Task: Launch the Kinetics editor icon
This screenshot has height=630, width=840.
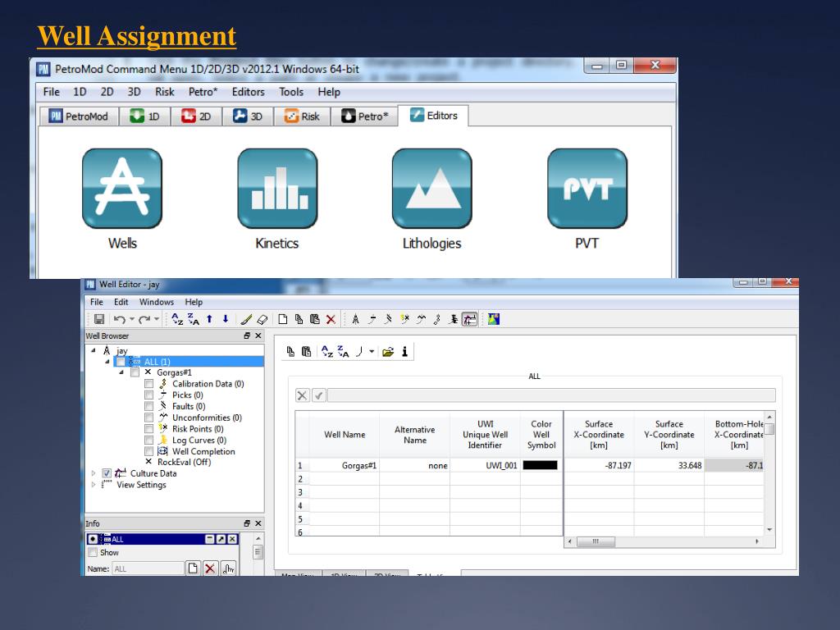Action: coord(277,189)
